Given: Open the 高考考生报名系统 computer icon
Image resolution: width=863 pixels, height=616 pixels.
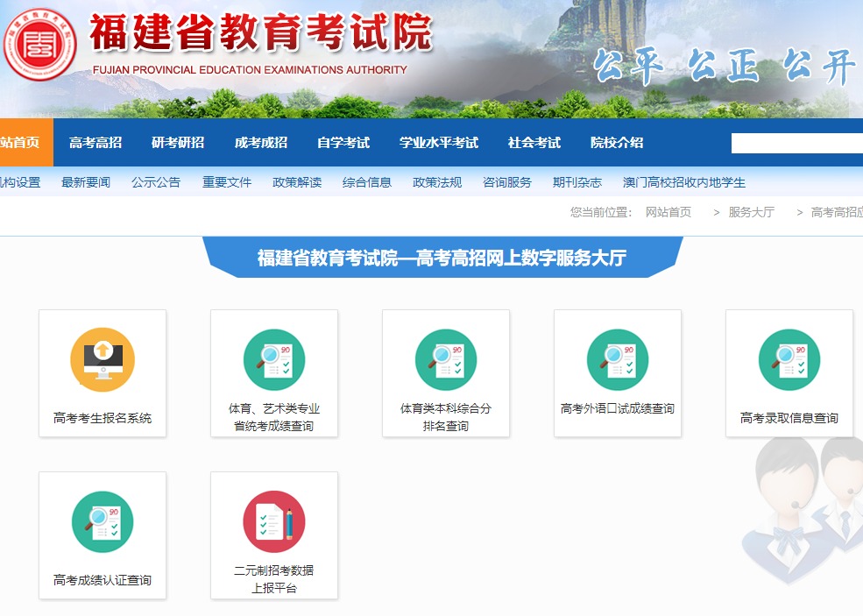Looking at the screenshot, I should 103,359.
